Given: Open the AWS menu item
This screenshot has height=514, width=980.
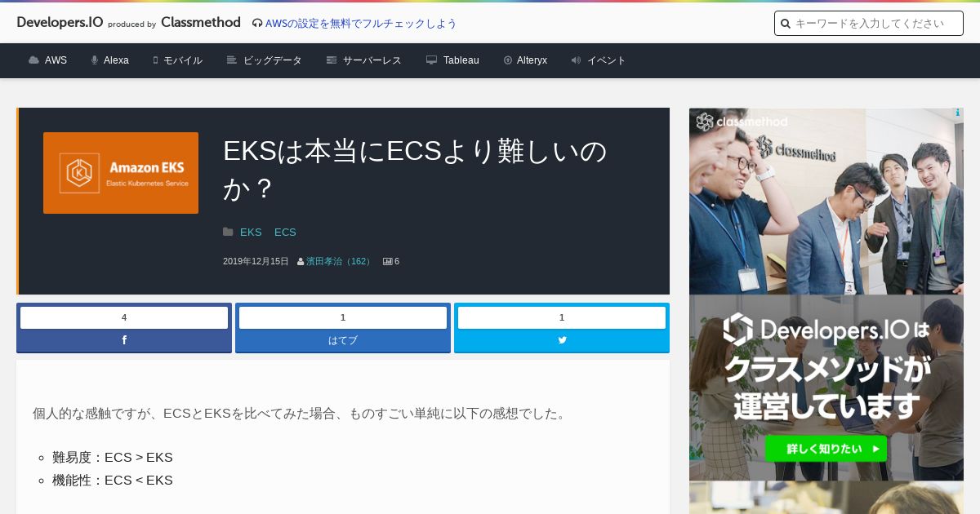Looking at the screenshot, I should (56, 60).
